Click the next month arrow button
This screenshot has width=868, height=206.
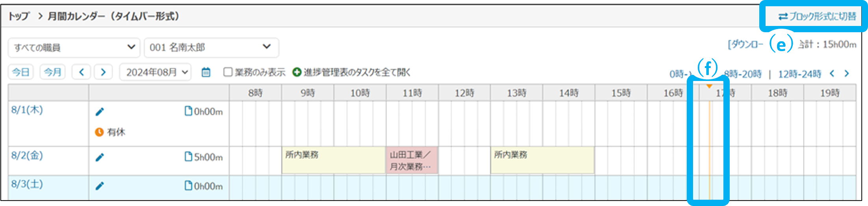[103, 72]
